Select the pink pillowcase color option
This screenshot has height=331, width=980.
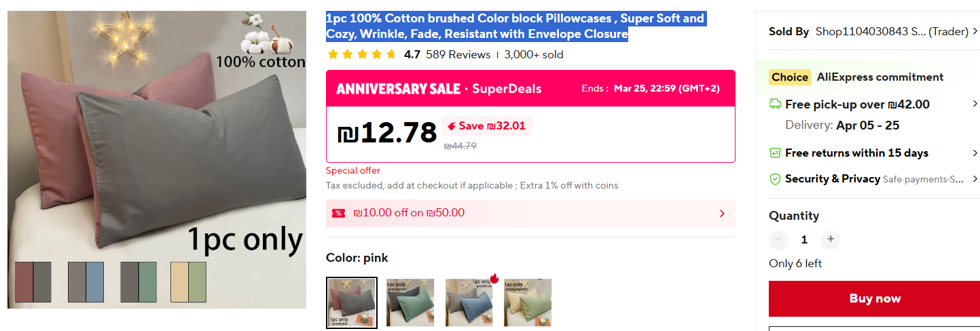352,303
